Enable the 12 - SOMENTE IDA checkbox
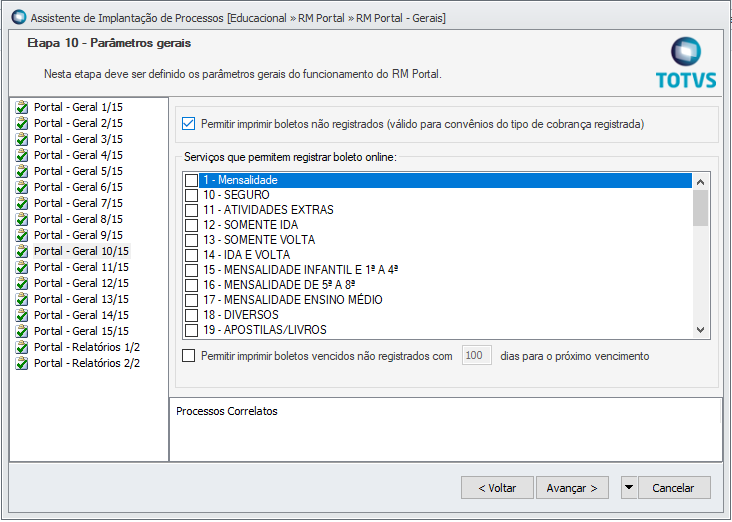Image resolution: width=732 pixels, height=522 pixels. coord(191,225)
